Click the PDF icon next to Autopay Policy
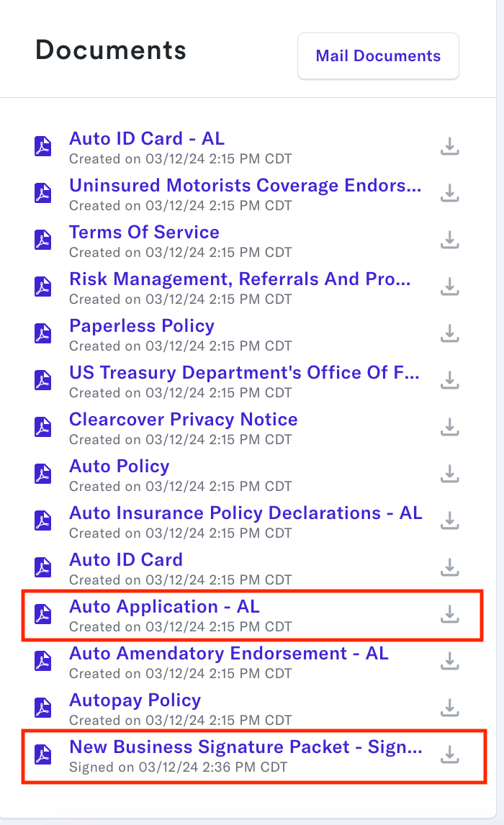 (x=42, y=708)
